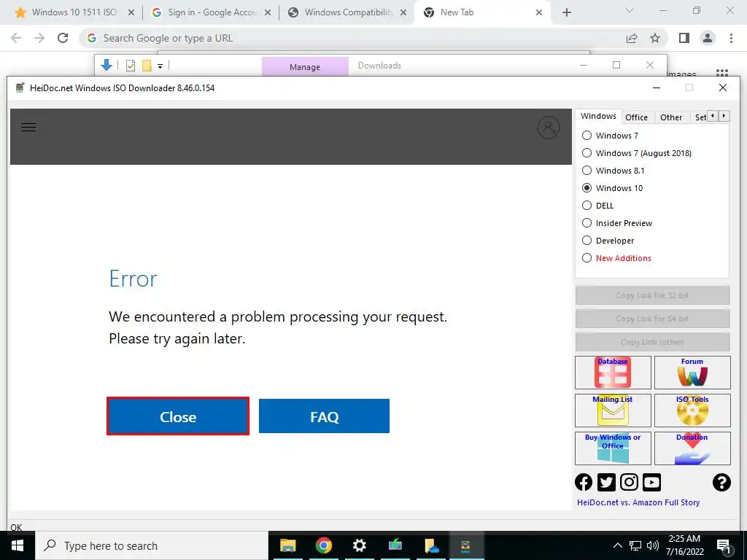This screenshot has height=560, width=747.
Task: Open Manage tab in Downloads window
Action: click(x=305, y=67)
